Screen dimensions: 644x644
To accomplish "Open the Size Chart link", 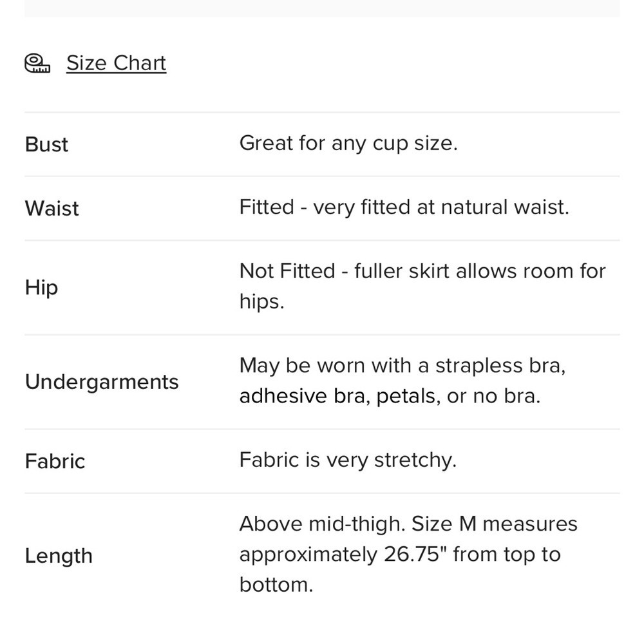I will coord(116,63).
